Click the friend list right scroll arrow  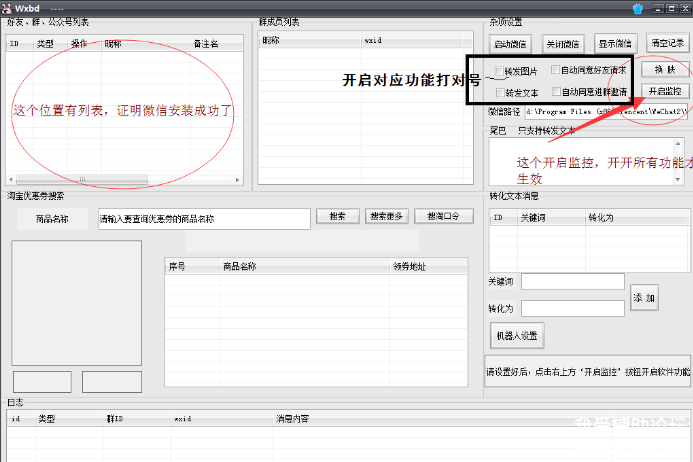click(x=238, y=180)
